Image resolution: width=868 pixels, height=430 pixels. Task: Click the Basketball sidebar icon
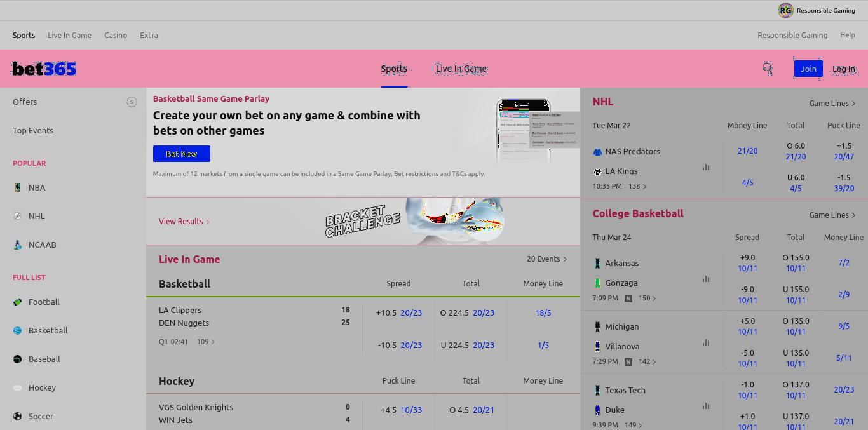tap(18, 330)
